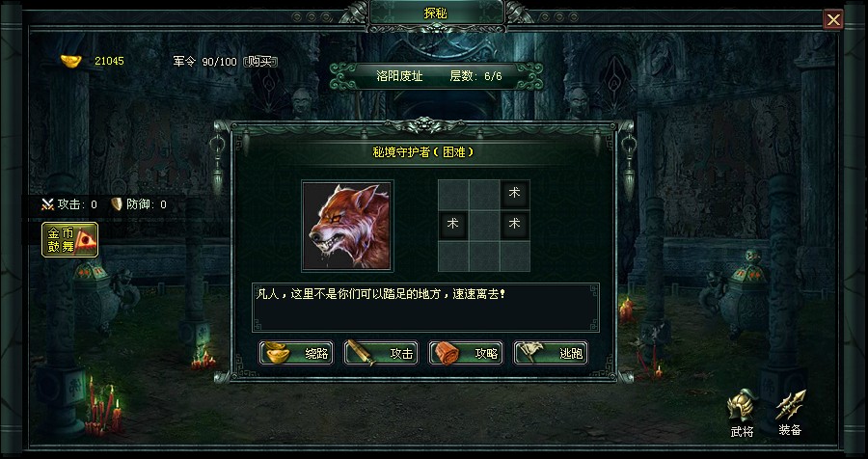Select the middle-right 术 formation cell

click(514, 225)
